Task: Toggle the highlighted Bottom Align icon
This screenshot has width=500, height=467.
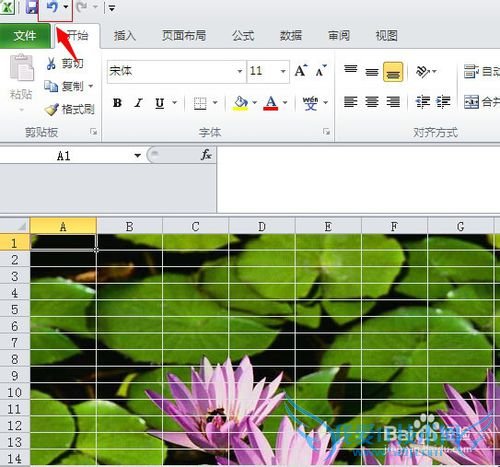Action: (393, 71)
